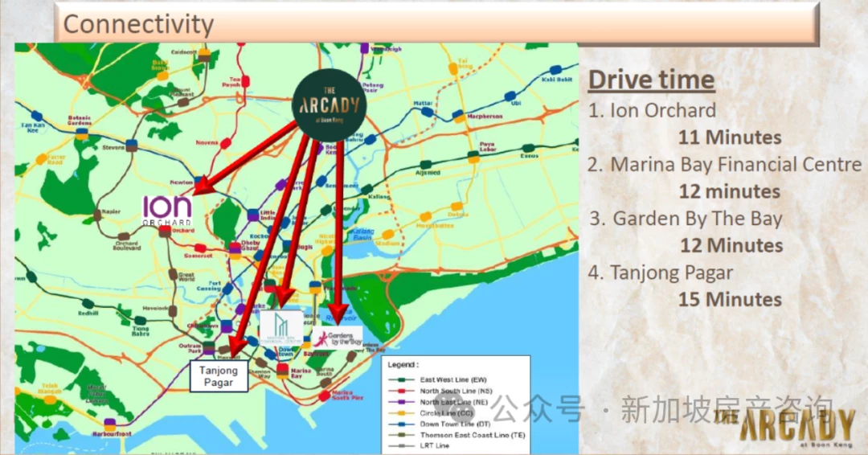Click Little India station label

tap(268, 215)
